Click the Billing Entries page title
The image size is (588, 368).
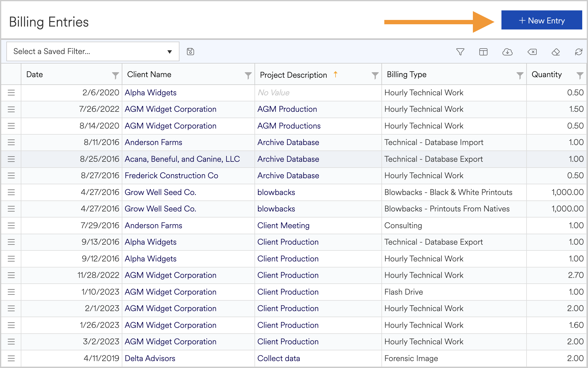pyautogui.click(x=49, y=22)
